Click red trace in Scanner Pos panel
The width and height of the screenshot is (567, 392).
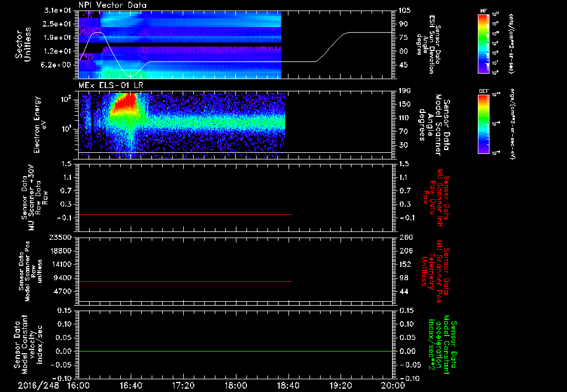pos(185,281)
